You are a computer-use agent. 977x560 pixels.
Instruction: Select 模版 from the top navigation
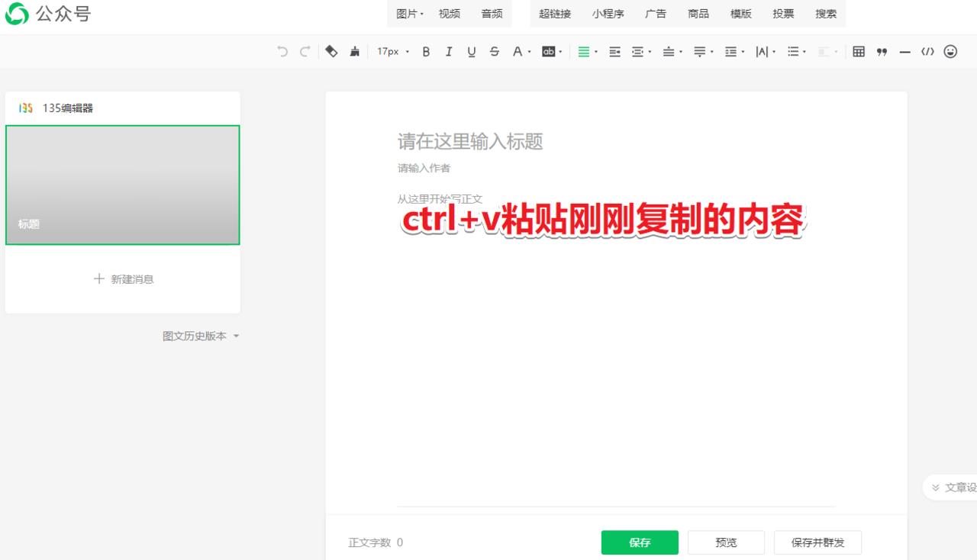(740, 13)
